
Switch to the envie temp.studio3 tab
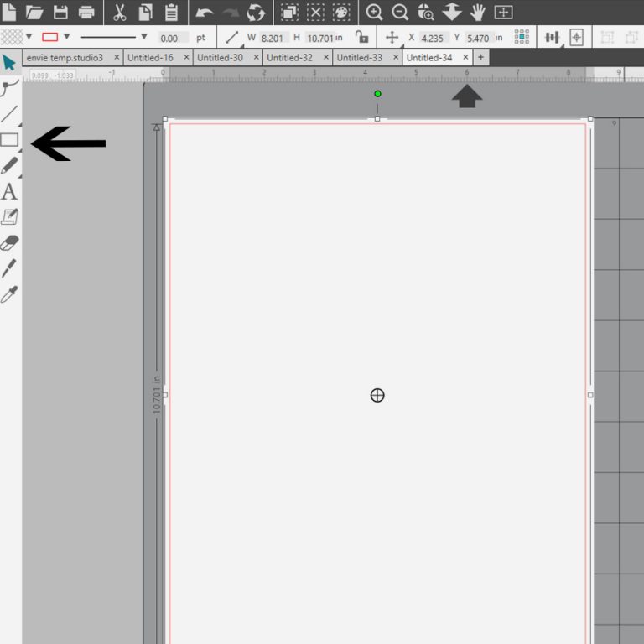coord(65,58)
